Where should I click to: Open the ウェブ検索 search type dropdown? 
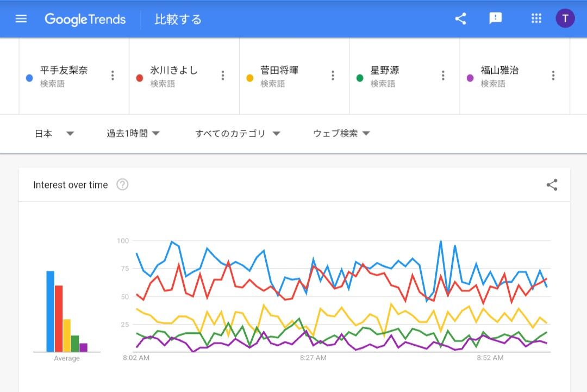pos(341,134)
